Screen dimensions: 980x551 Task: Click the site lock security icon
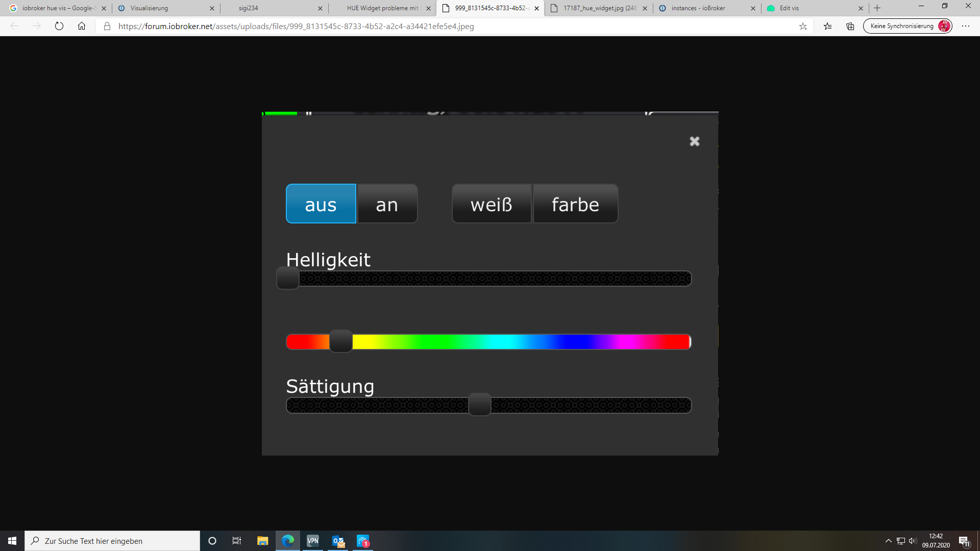tap(107, 26)
